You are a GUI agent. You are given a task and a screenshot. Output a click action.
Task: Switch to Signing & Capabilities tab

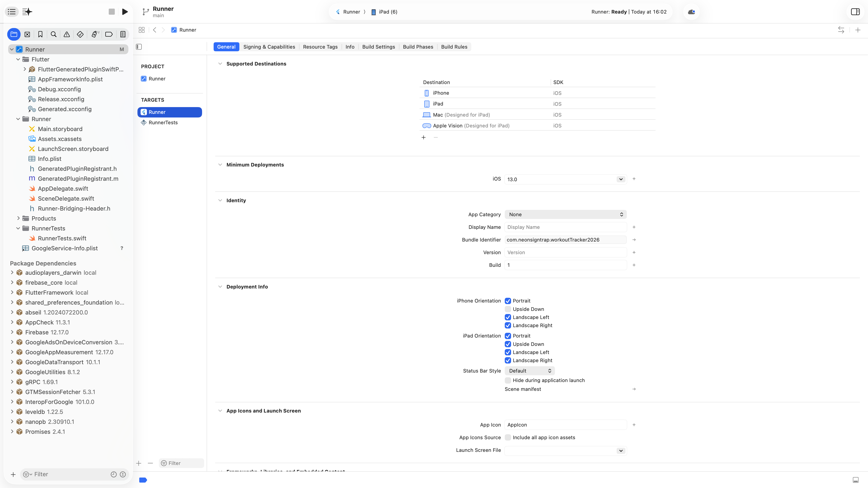pos(269,47)
